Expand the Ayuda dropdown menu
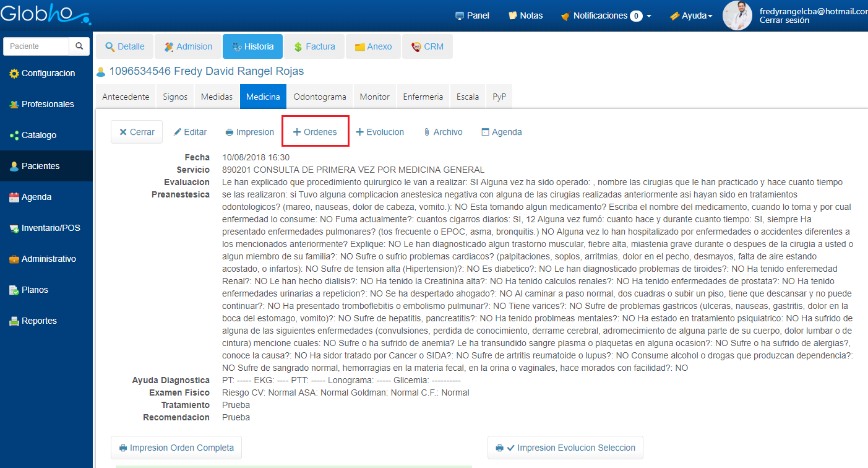 click(x=691, y=15)
